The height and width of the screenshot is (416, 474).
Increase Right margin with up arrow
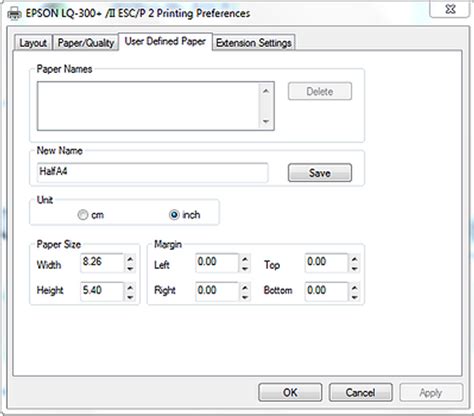coord(245,287)
